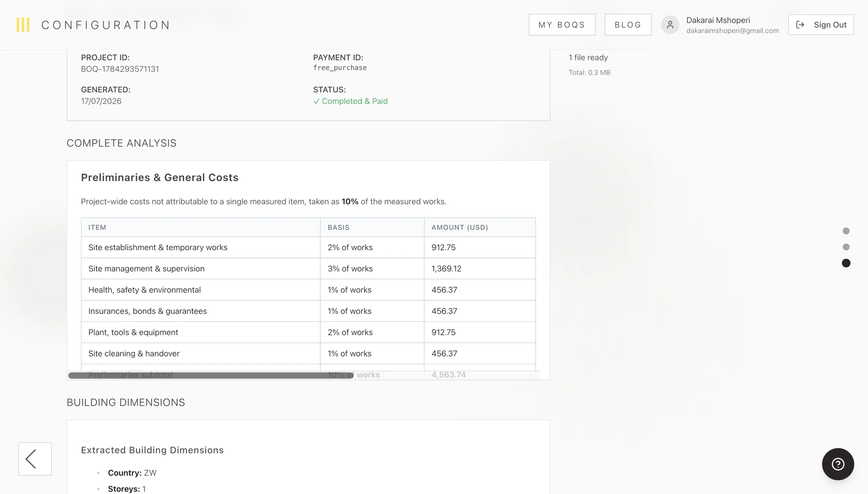Click the BUILDING DIMENSIONS heading
Viewport: 868px width, 494px height.
pyautogui.click(x=126, y=402)
